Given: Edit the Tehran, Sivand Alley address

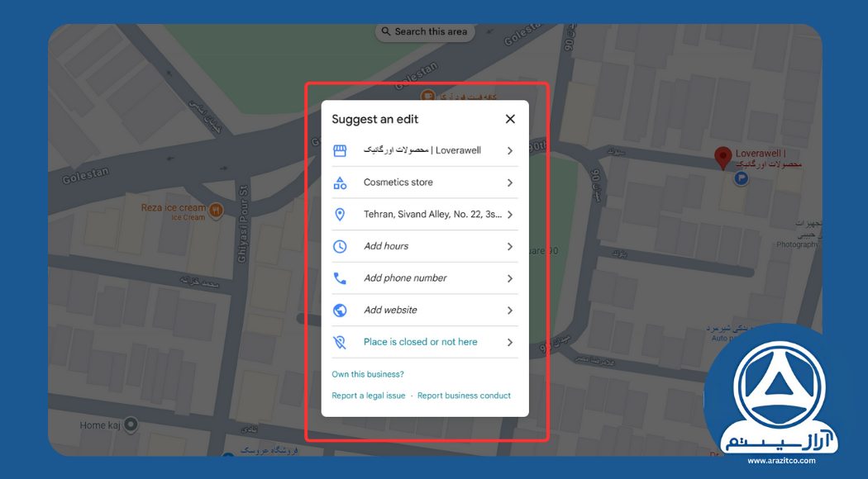Looking at the screenshot, I should click(425, 215).
